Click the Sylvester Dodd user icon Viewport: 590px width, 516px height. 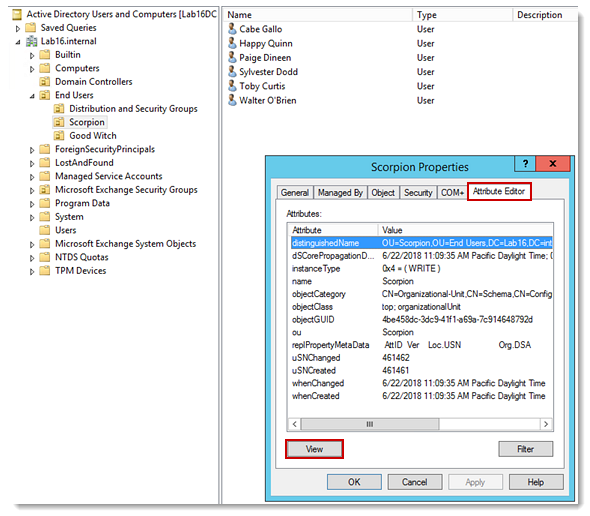tap(232, 72)
